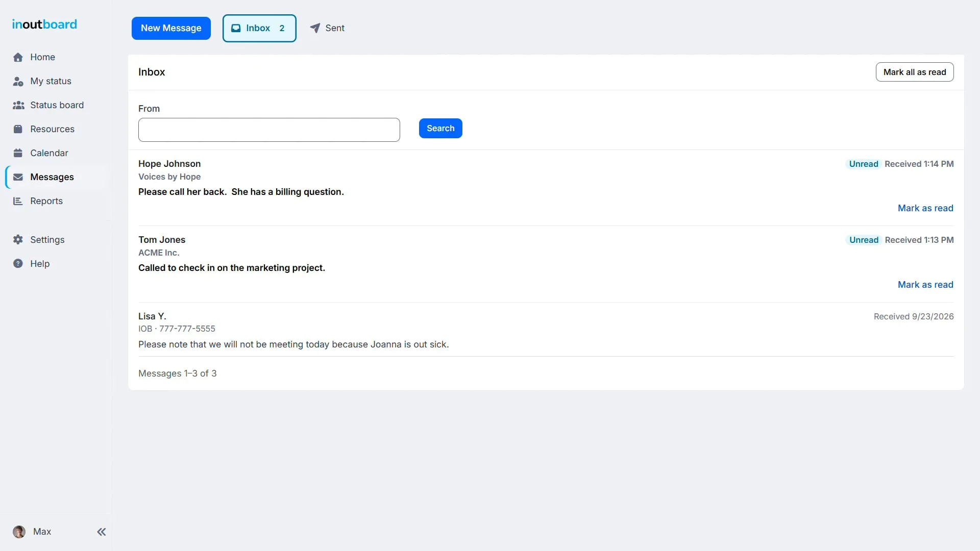
Task: Focus the From search field
Action: pos(269,130)
